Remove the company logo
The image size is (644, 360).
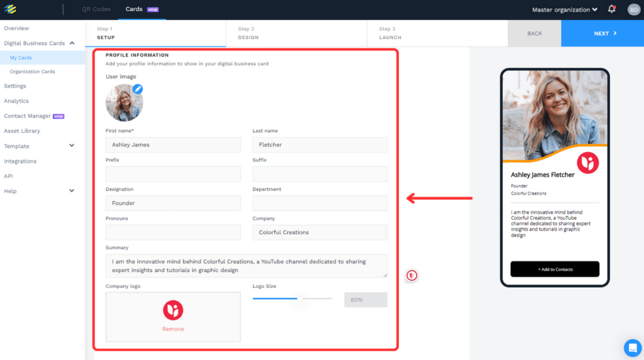pyautogui.click(x=173, y=329)
